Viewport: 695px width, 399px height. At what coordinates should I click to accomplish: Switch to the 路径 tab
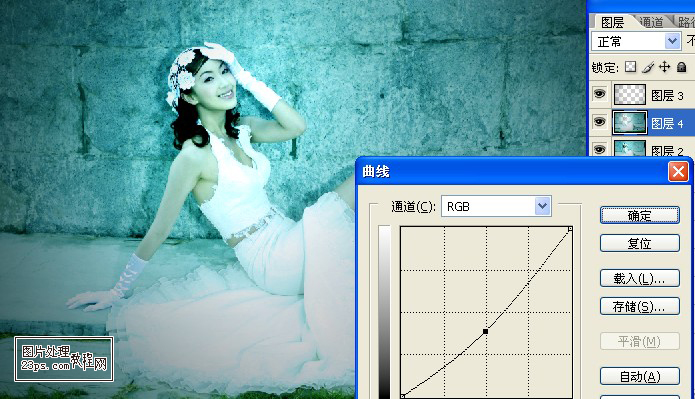pyautogui.click(x=685, y=22)
